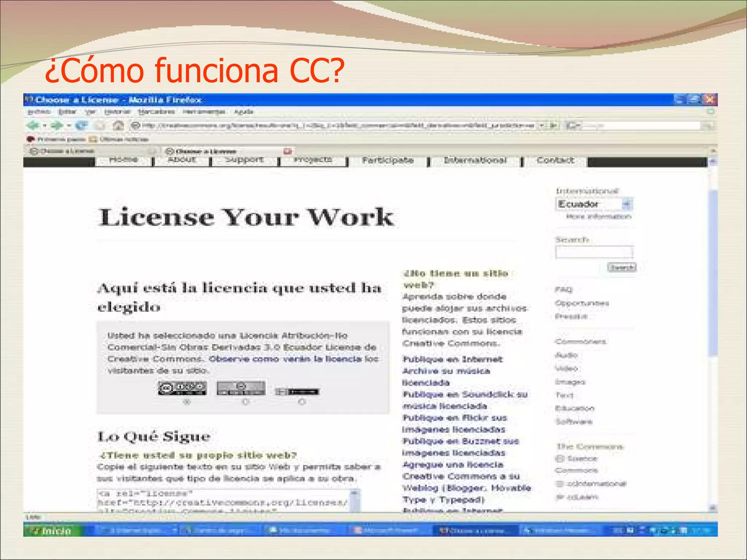Image resolution: width=747 pixels, height=560 pixels.
Task: Select the second license badge radio button
Action: coord(245,402)
